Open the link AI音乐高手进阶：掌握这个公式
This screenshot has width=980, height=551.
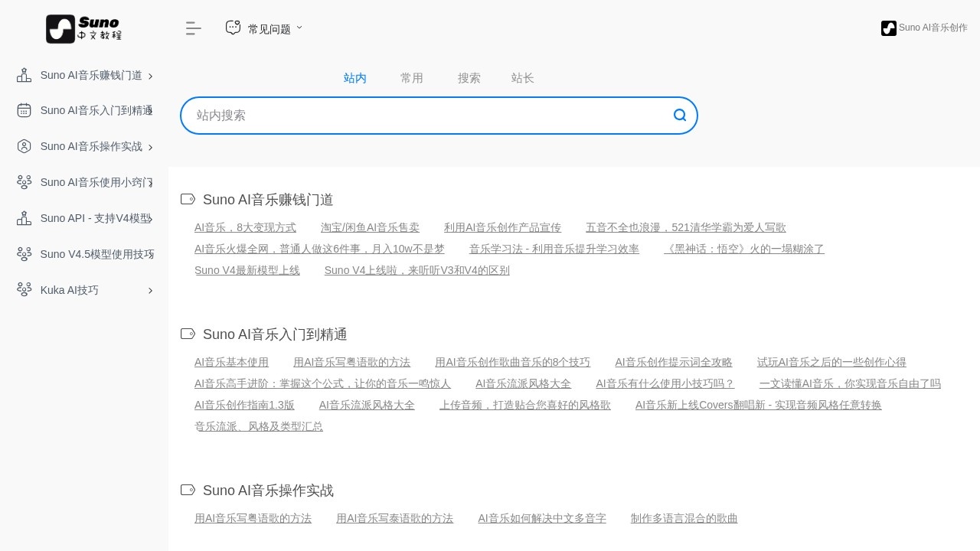click(x=322, y=383)
